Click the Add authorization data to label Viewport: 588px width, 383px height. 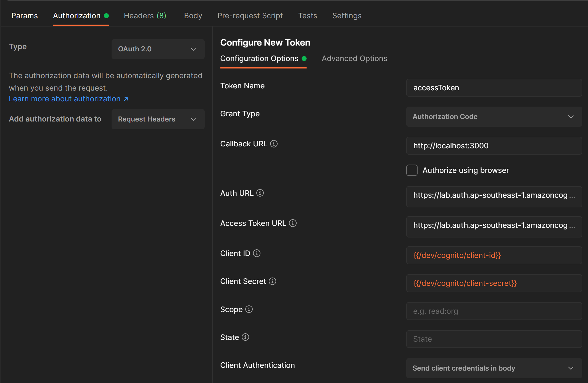(55, 119)
